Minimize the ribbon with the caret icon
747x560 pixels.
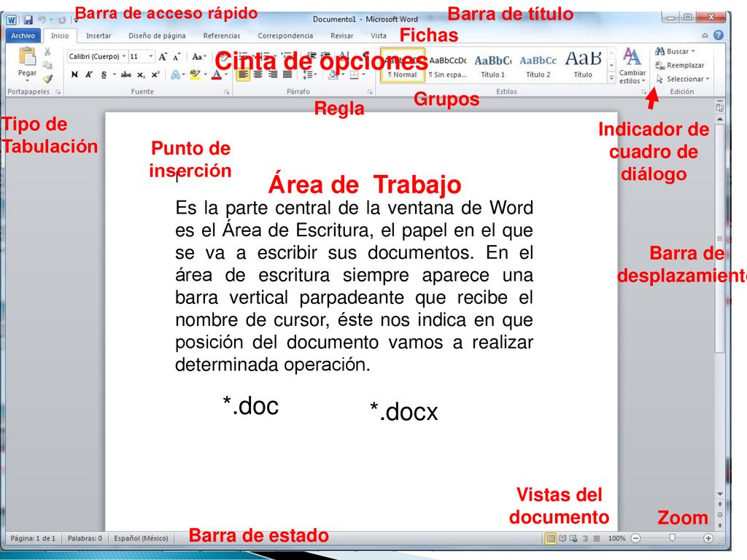coord(705,36)
